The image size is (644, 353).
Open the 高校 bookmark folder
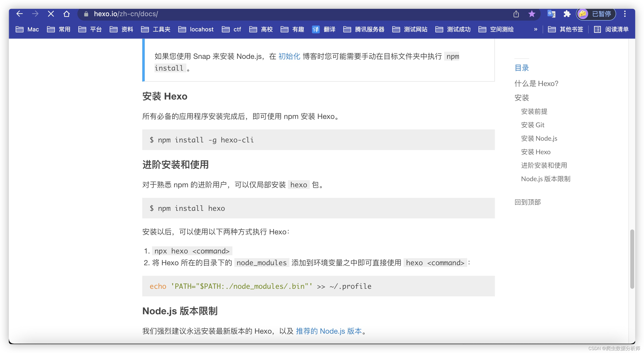coord(261,29)
